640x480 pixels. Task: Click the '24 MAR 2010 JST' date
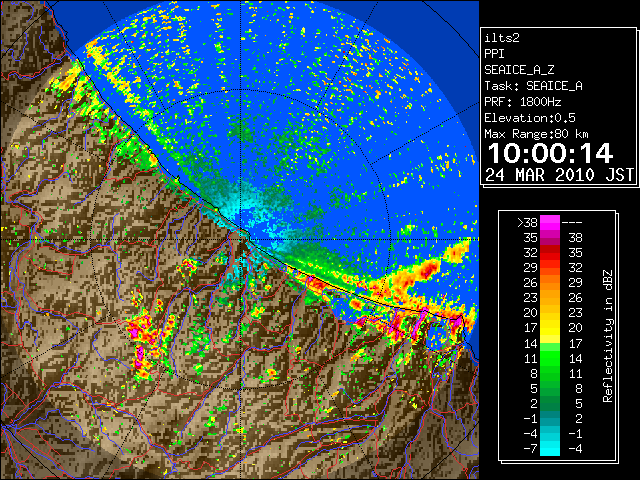click(560, 175)
